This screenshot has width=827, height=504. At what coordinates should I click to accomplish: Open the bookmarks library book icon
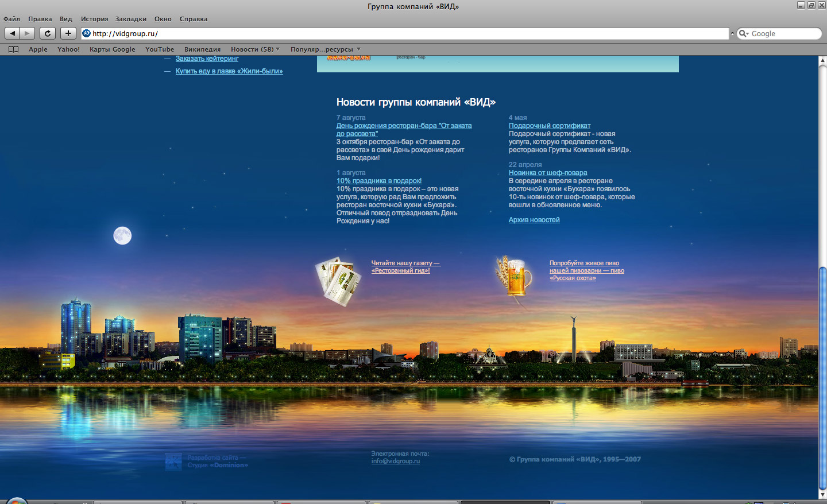[x=13, y=49]
